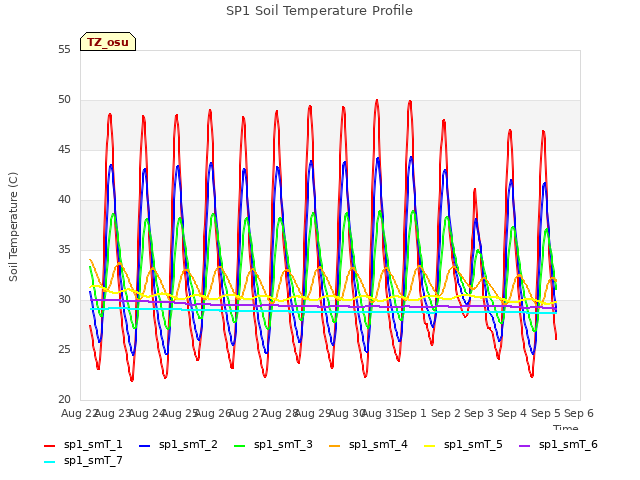Click purple sp1_smT_6 legend color swatch

coord(525,446)
